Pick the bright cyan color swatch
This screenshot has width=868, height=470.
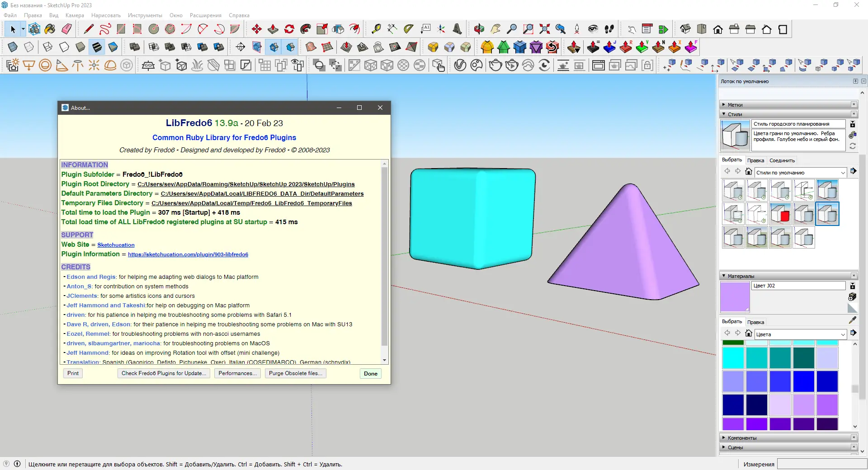click(x=733, y=358)
